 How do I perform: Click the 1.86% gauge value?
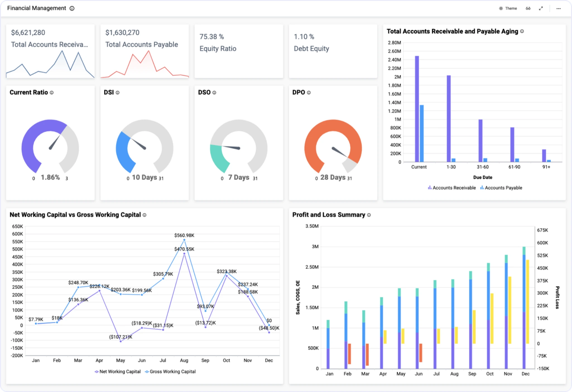(50, 177)
